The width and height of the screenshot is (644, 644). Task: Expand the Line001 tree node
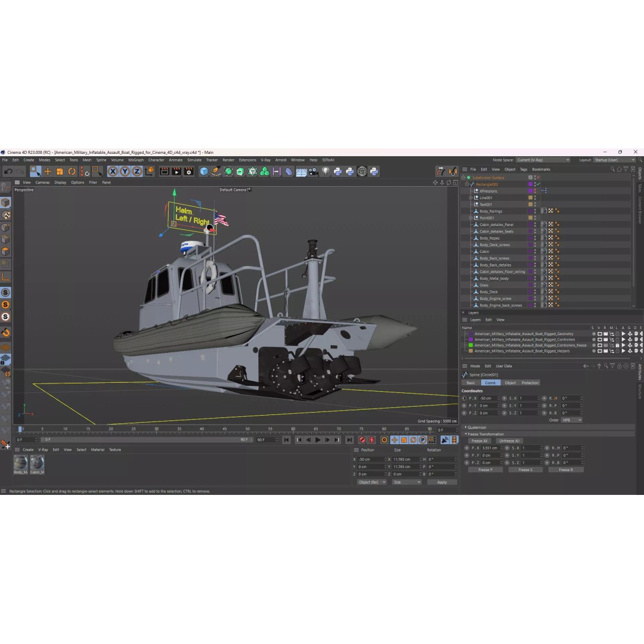(470, 198)
